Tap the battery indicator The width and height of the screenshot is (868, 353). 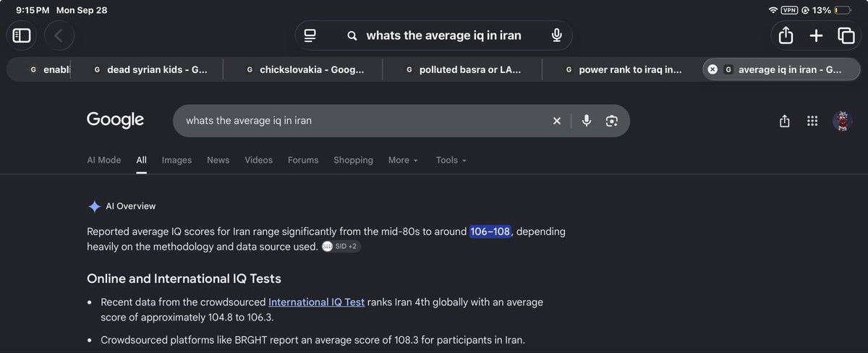(843, 10)
